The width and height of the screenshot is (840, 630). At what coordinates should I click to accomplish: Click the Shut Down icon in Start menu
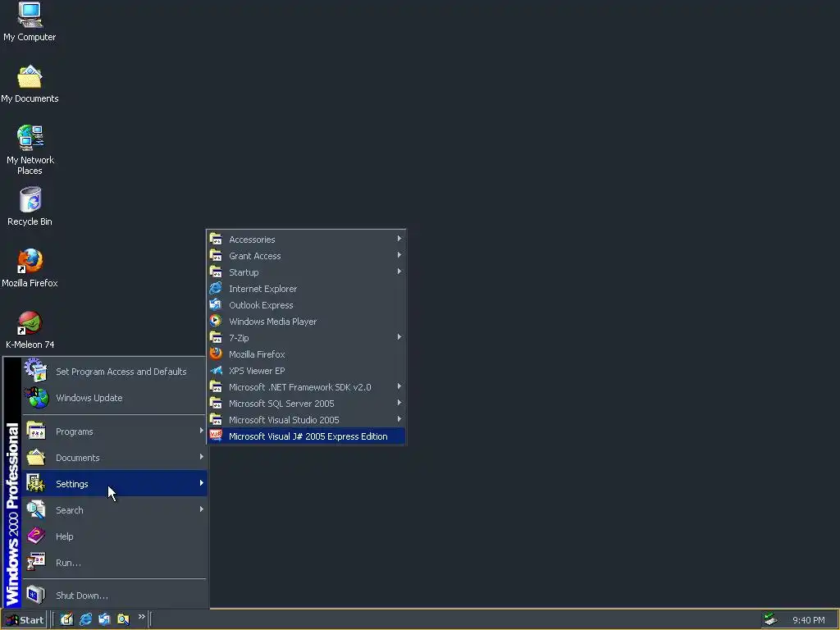point(36,595)
